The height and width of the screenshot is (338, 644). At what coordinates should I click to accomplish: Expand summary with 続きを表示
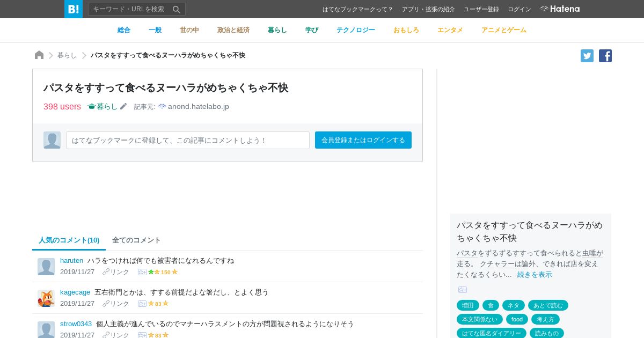535,274
